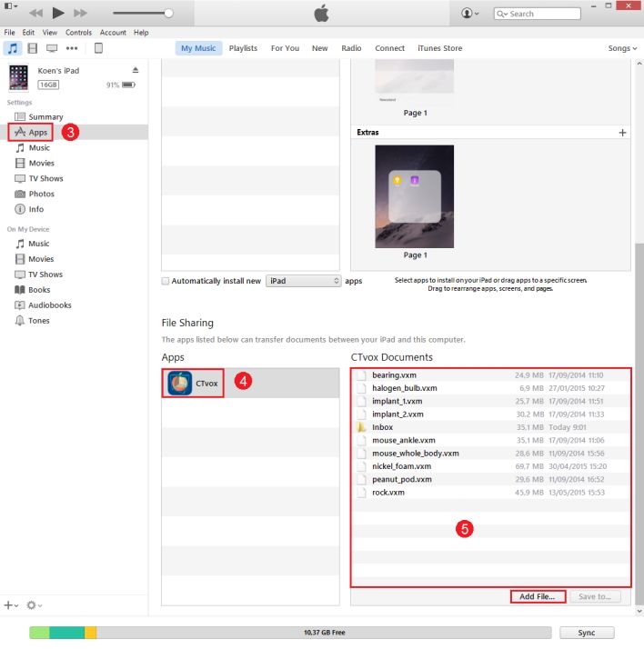Go to the For You tab
This screenshot has height=649, width=644.
tap(285, 48)
